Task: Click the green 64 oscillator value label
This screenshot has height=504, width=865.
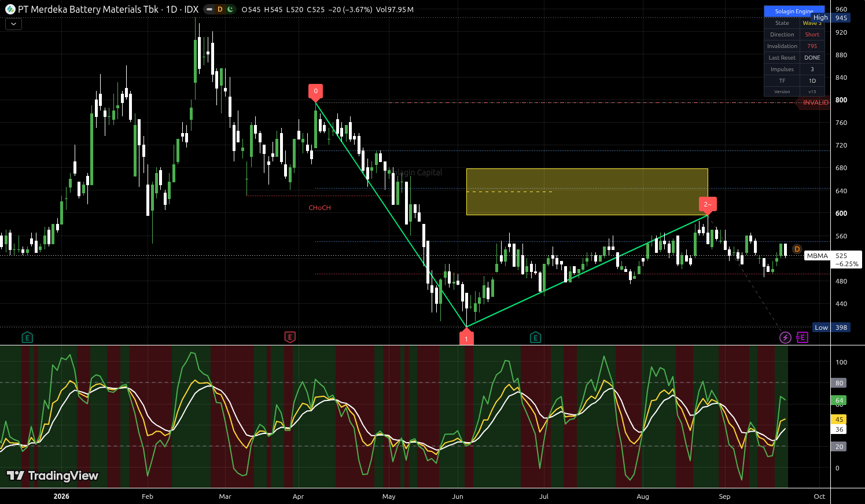Action: [839, 400]
